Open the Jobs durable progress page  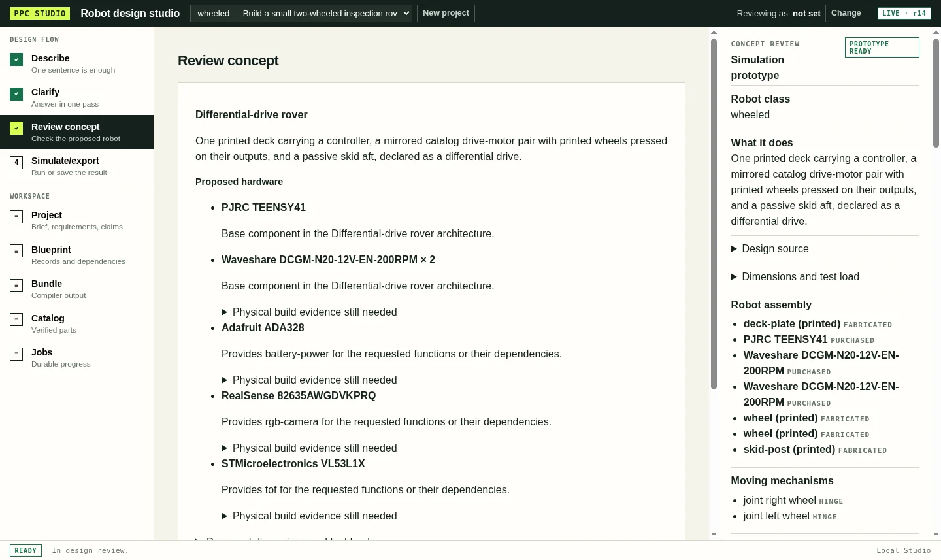[76, 357]
